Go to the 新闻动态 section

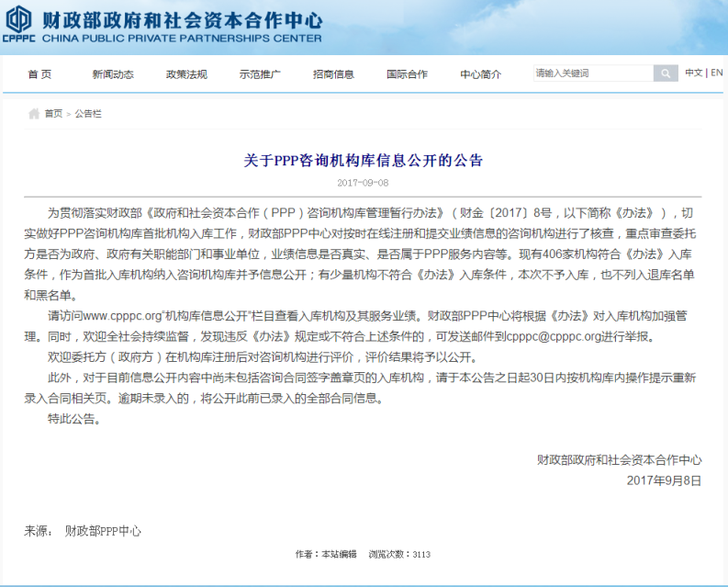tap(112, 74)
